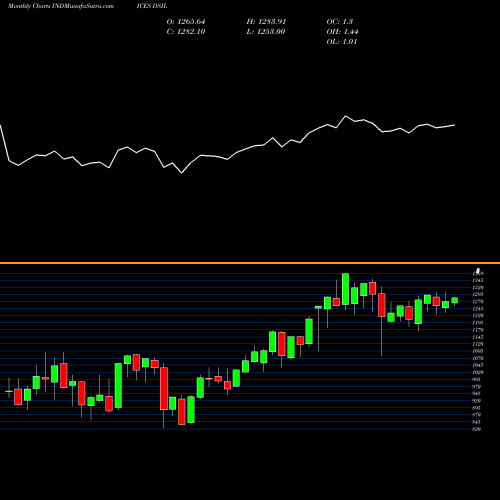Viewport: 500px width, 500px height.
Task: Click the 1245 price axis label
Action: tap(478, 309)
